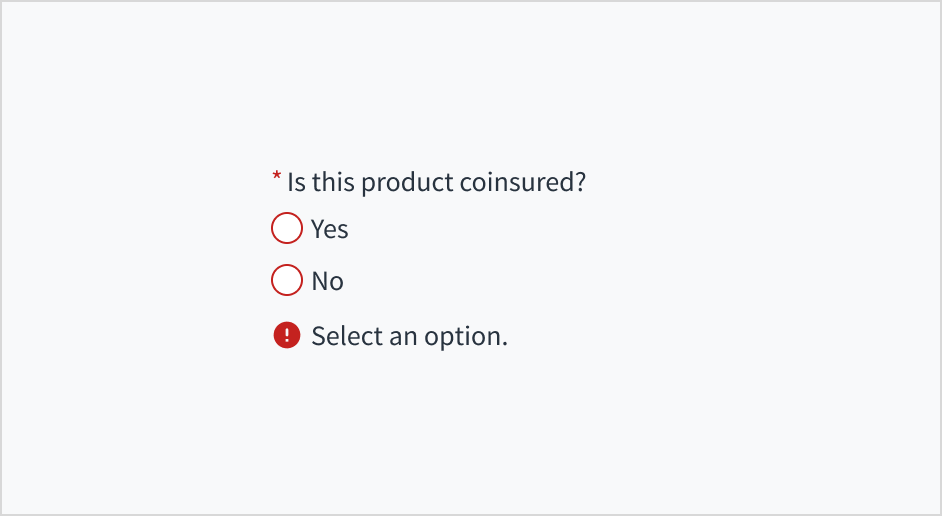Click the "No" option label text
This screenshot has height=516, width=942.
[327, 281]
